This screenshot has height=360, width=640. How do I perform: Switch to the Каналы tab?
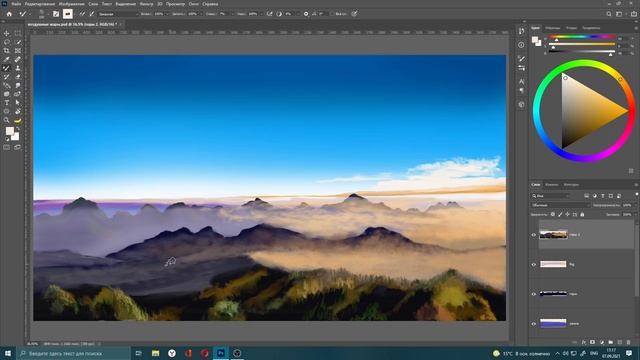pos(551,184)
